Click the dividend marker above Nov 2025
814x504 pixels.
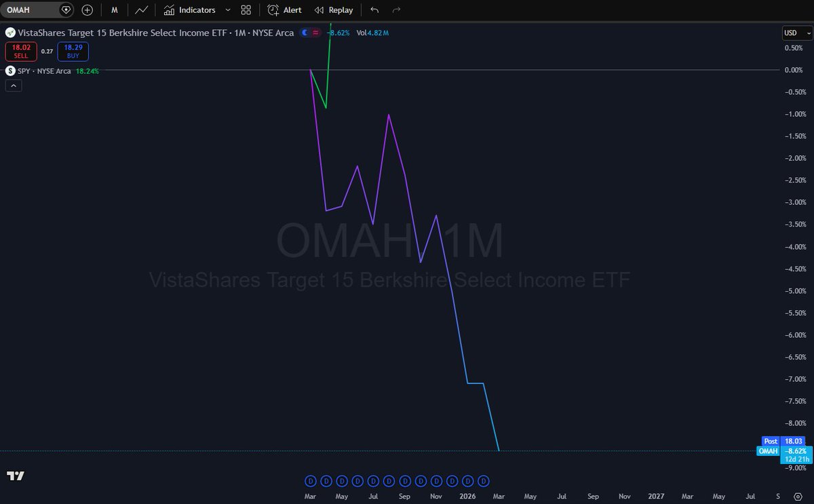point(437,481)
